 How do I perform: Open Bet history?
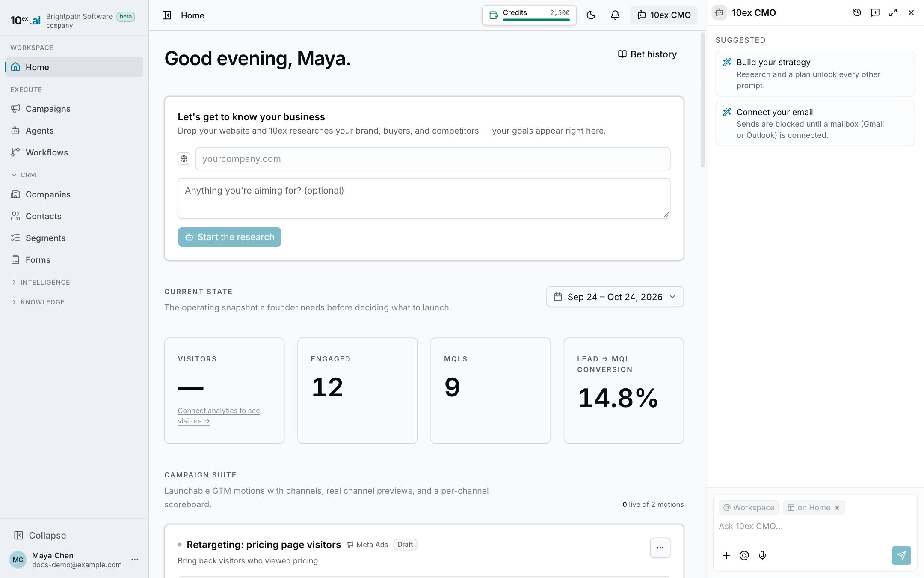click(x=647, y=54)
